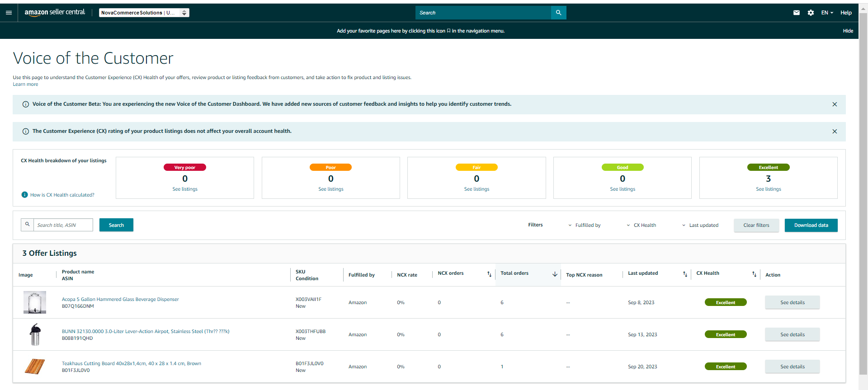Click the Amazon Seller Central logo

[55, 12]
